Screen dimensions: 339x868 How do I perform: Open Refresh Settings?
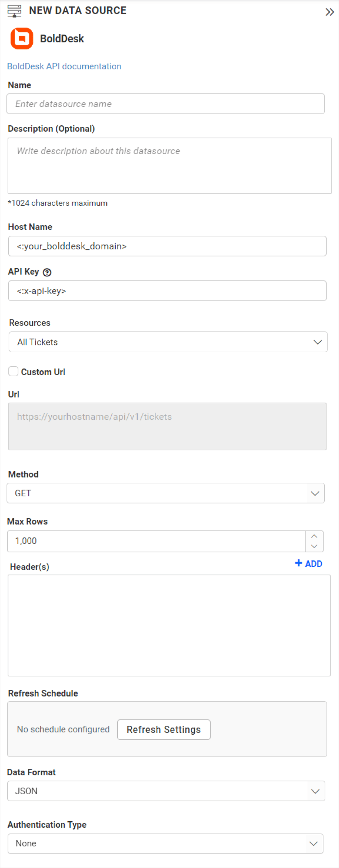pyautogui.click(x=164, y=730)
